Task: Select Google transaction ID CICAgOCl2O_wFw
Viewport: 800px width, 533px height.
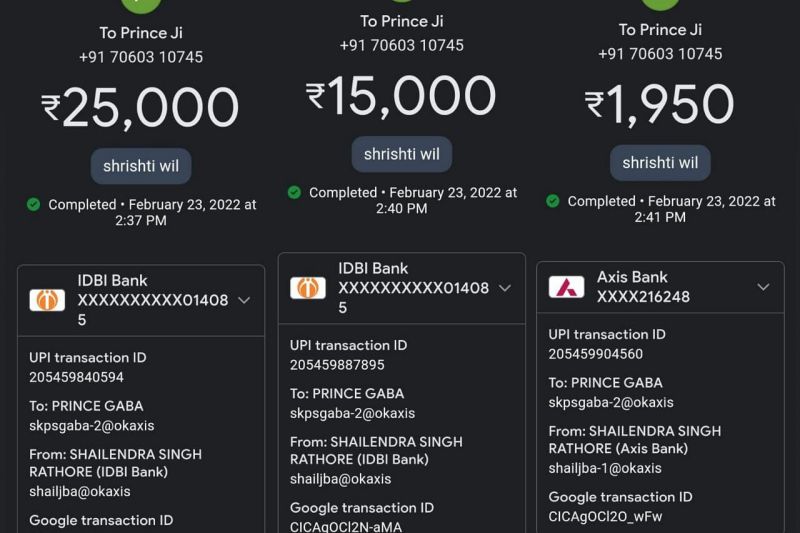Action: click(x=605, y=517)
